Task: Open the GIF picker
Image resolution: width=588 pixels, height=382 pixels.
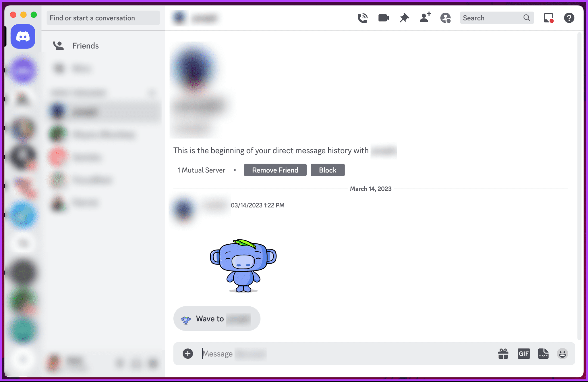Action: pos(524,354)
